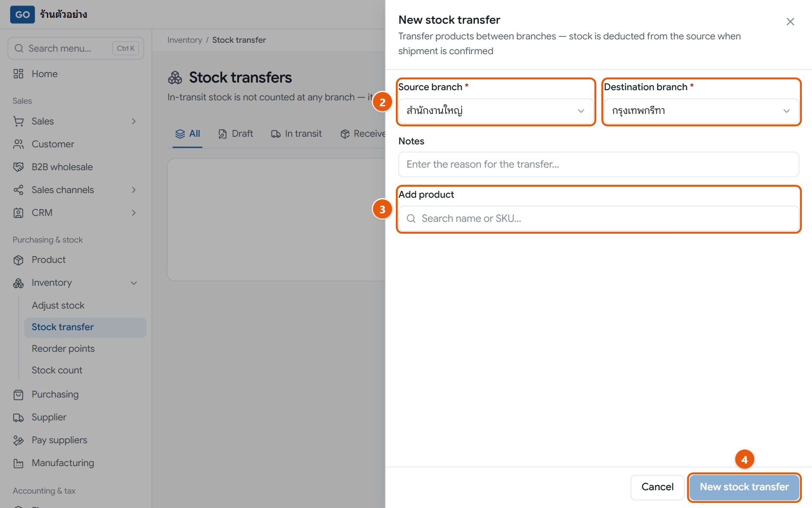Click the Product box icon
812x508 pixels.
coord(18,260)
